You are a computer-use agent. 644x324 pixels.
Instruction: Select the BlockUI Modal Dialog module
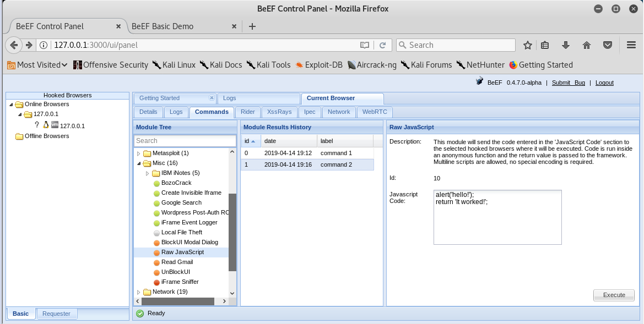coord(190,242)
